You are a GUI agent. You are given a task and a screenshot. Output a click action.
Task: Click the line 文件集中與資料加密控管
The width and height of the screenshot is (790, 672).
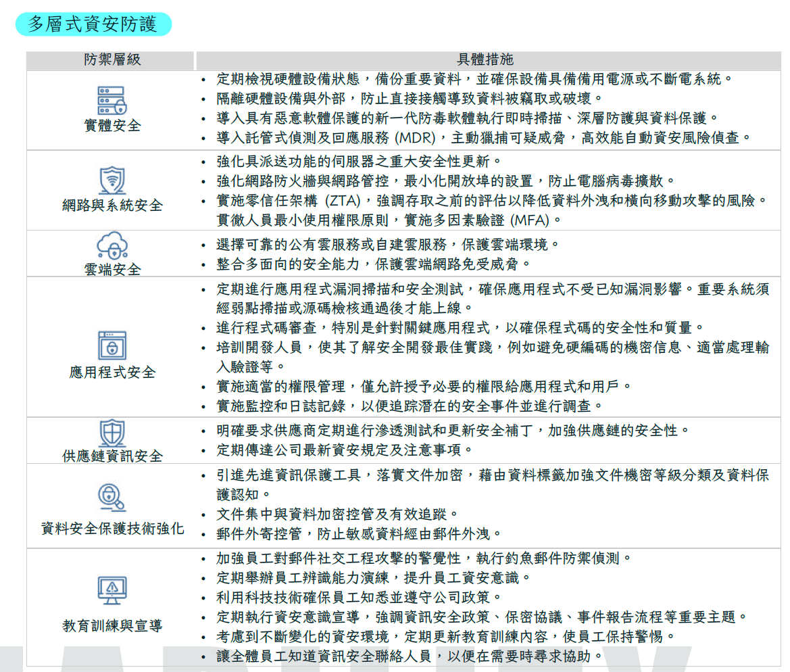(338, 514)
